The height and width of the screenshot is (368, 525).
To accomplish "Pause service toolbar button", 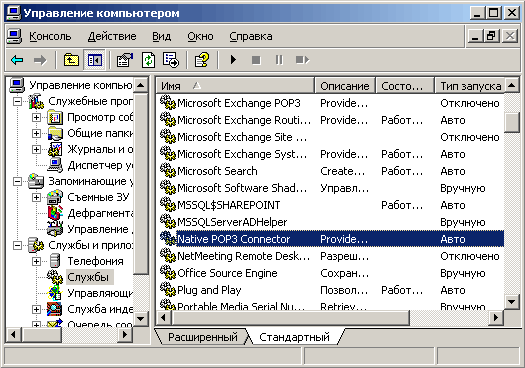I will click(279, 60).
